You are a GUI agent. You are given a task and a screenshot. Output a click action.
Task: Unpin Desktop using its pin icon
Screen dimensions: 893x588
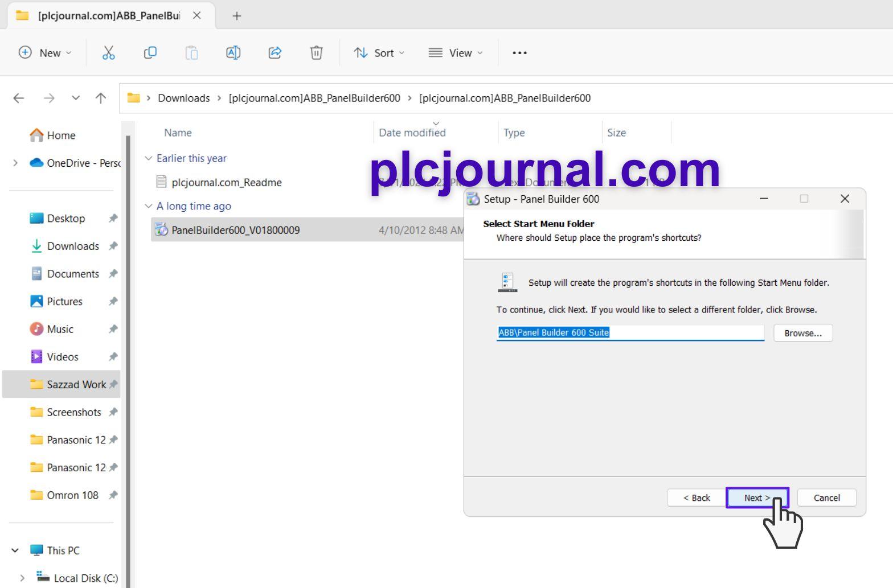pyautogui.click(x=113, y=219)
